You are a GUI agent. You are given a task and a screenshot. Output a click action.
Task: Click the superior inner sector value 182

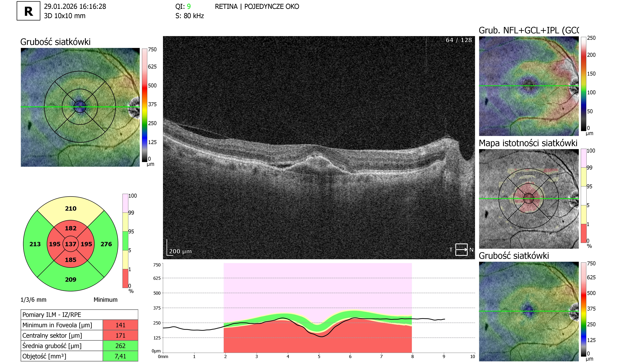(x=71, y=228)
